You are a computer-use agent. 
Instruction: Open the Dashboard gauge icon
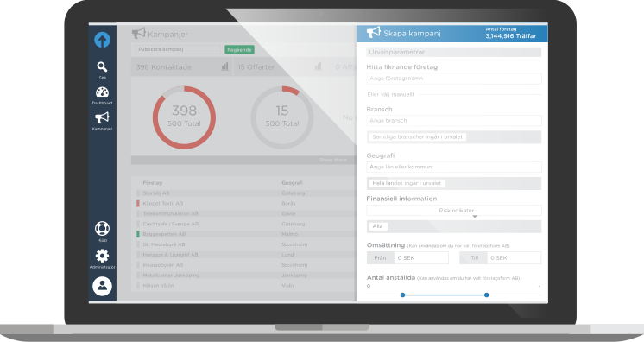click(102, 92)
